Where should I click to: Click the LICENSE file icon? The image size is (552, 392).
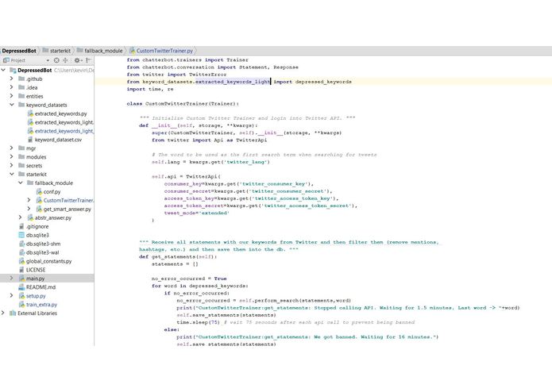tap(21, 270)
